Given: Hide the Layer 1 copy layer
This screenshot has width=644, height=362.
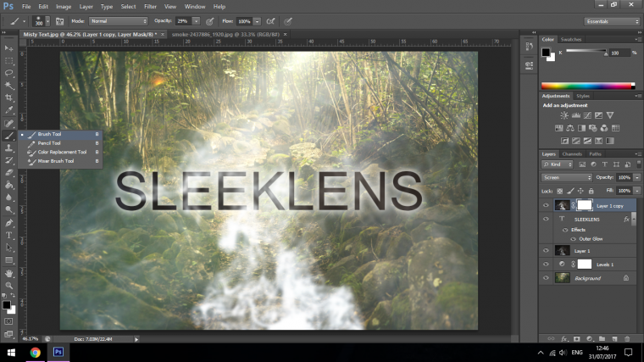Looking at the screenshot, I should pyautogui.click(x=546, y=205).
